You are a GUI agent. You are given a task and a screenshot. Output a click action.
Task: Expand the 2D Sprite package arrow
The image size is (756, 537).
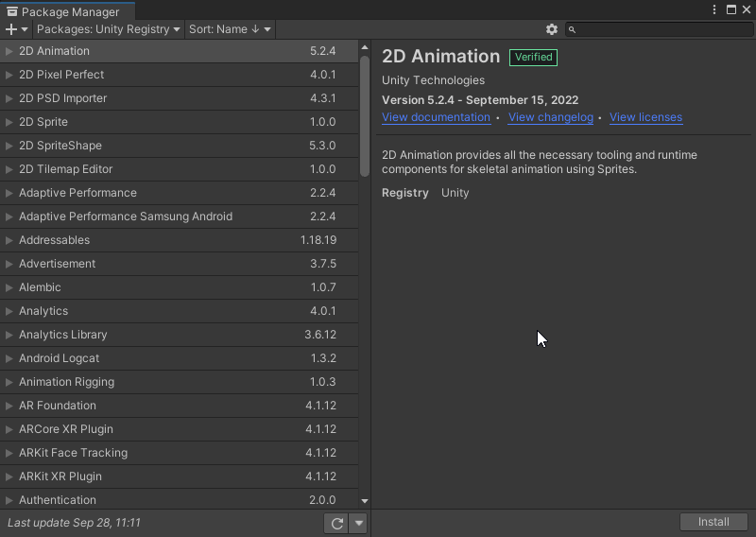(9, 122)
